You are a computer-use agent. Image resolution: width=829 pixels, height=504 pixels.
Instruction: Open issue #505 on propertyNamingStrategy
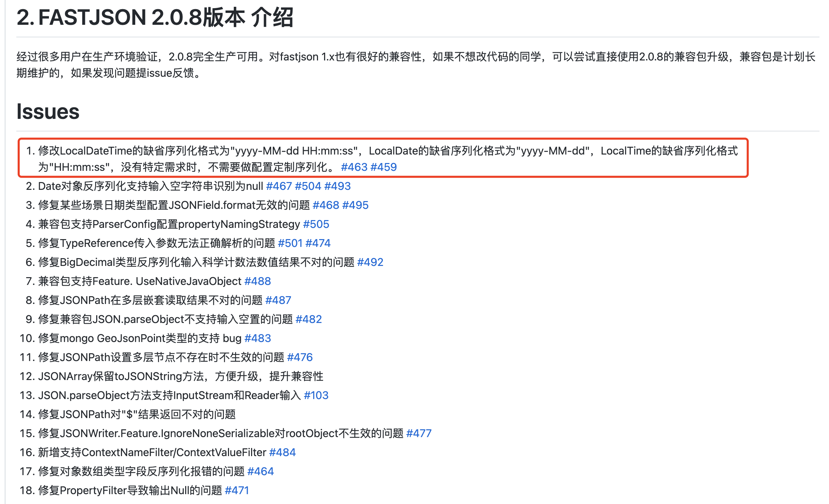[x=316, y=224]
